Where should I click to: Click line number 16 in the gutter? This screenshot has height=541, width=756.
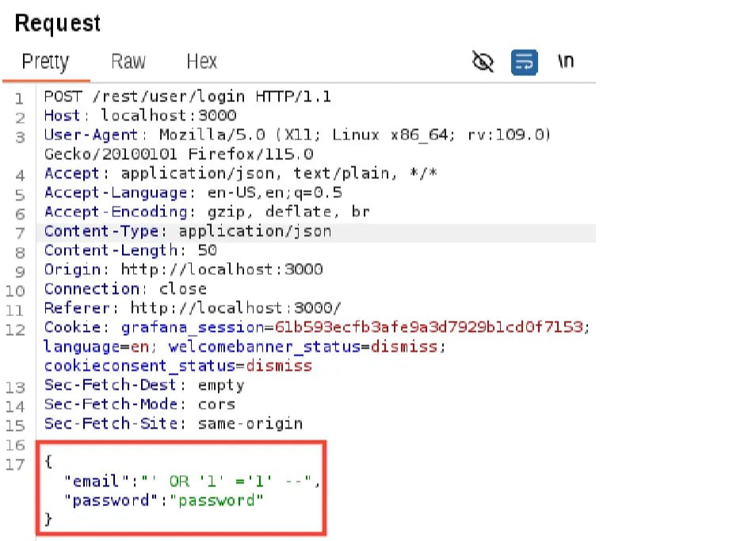click(x=15, y=445)
